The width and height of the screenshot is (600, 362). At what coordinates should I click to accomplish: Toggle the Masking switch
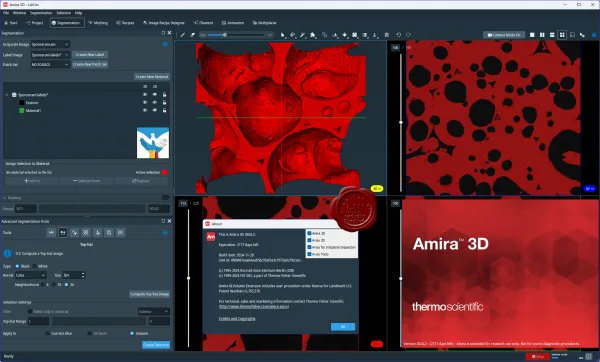[165, 197]
